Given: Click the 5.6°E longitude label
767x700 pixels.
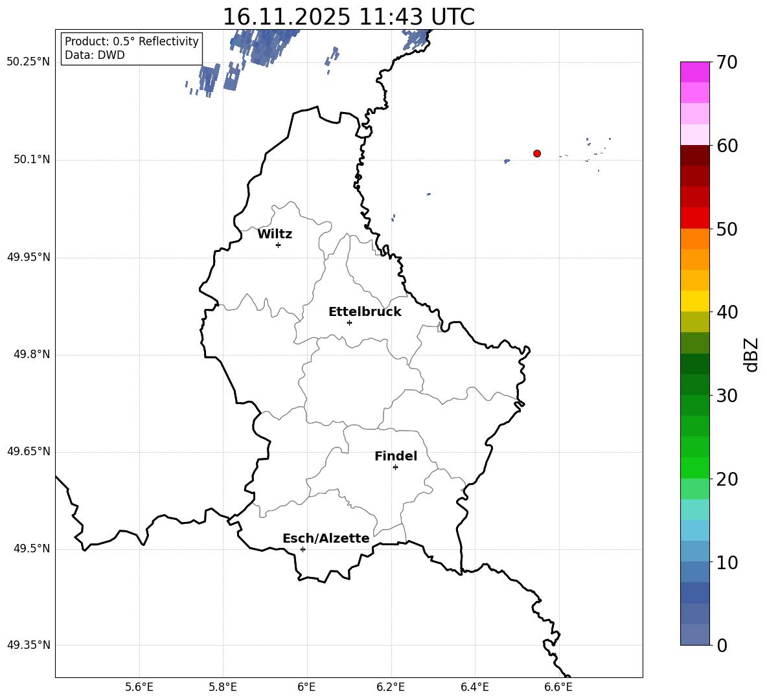Looking at the screenshot, I should point(139,687).
